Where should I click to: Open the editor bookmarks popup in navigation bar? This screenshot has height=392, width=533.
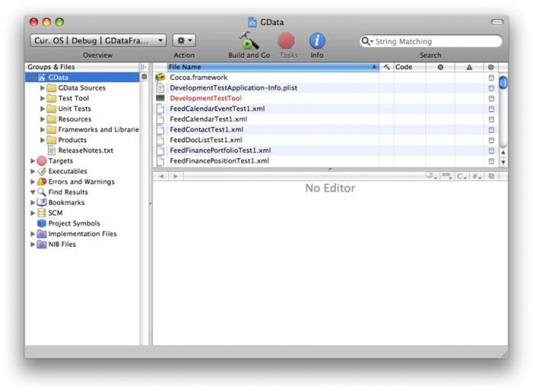(x=447, y=176)
